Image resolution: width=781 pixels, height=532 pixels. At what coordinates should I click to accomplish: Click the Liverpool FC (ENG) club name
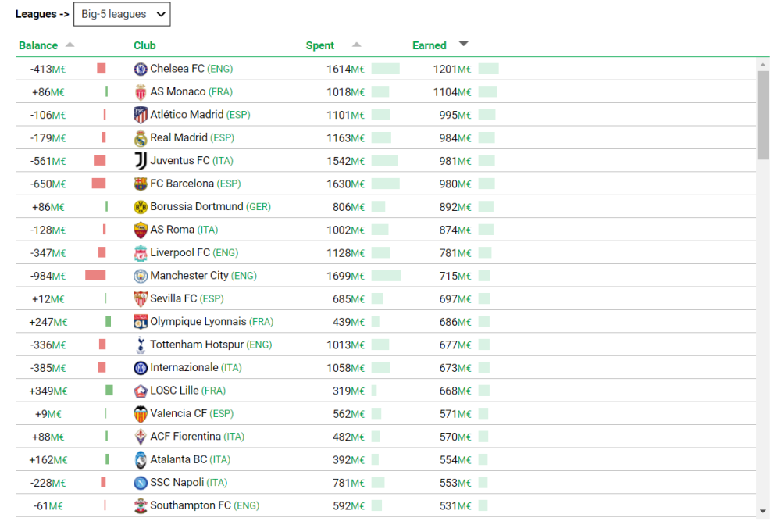194,252
